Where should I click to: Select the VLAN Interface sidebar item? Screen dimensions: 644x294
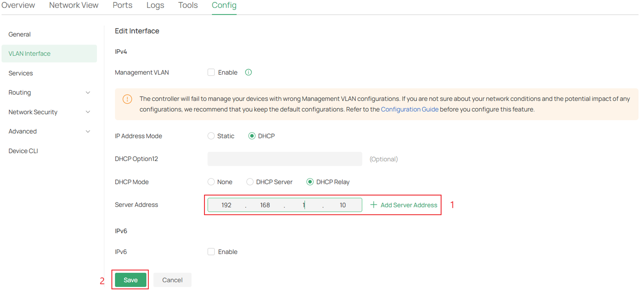coord(29,53)
